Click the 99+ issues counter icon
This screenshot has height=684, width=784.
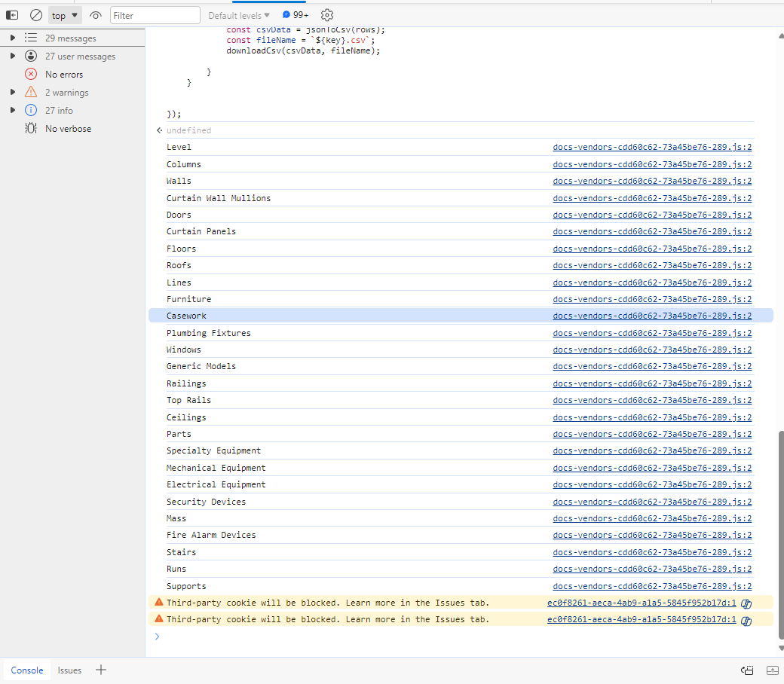click(x=295, y=15)
